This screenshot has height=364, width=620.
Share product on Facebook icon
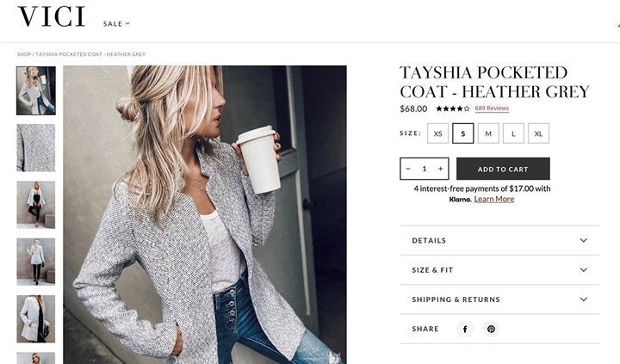(x=465, y=329)
